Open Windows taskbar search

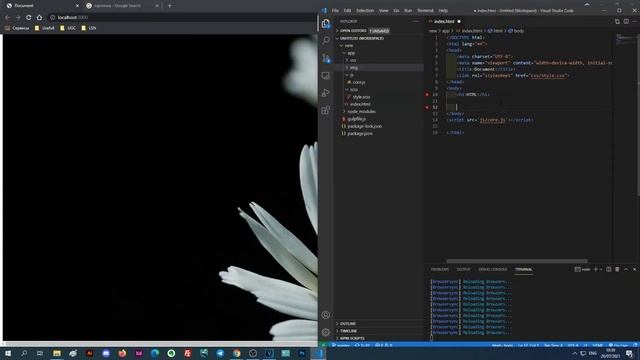point(24,353)
